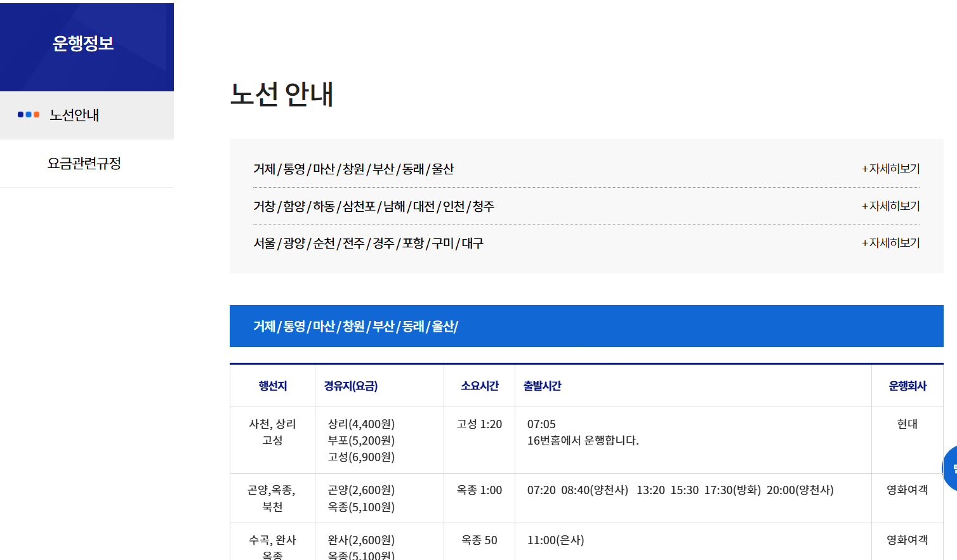Screen dimensions: 957x560
Task: Click the 소요시간 column header
Action: click(x=479, y=386)
